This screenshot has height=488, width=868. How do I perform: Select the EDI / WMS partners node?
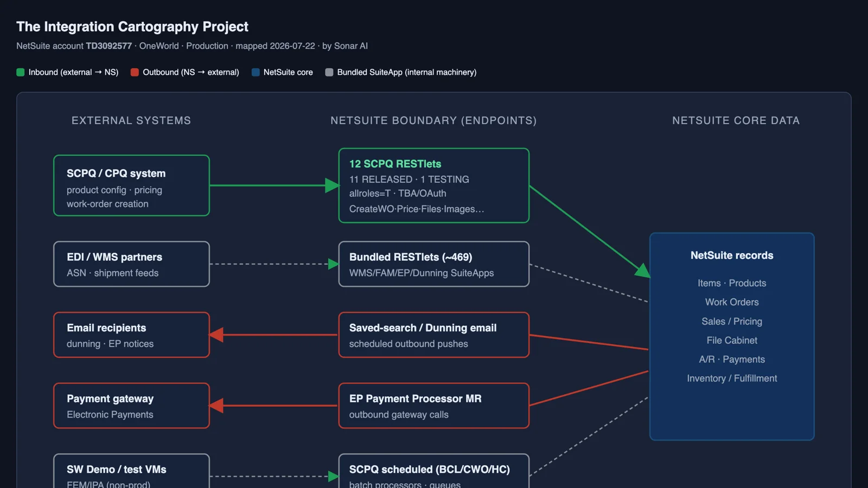pos(131,264)
